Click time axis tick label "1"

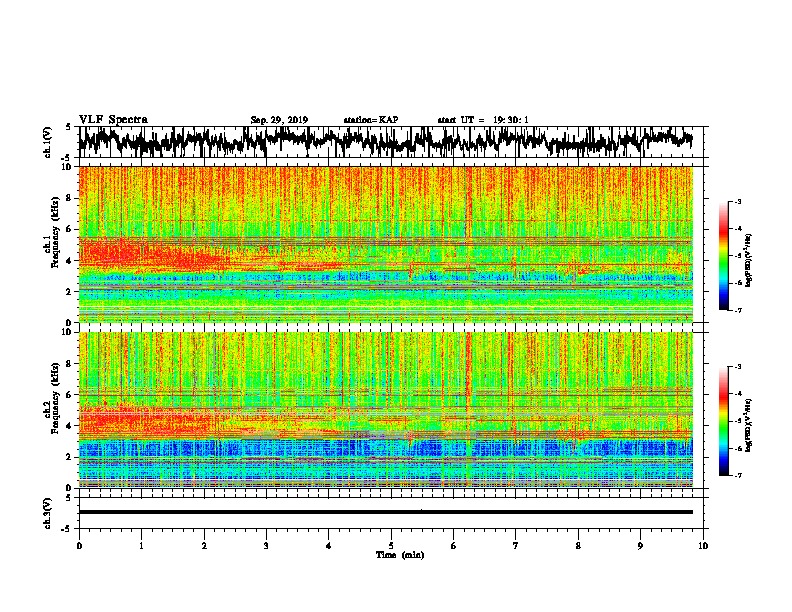click(141, 546)
